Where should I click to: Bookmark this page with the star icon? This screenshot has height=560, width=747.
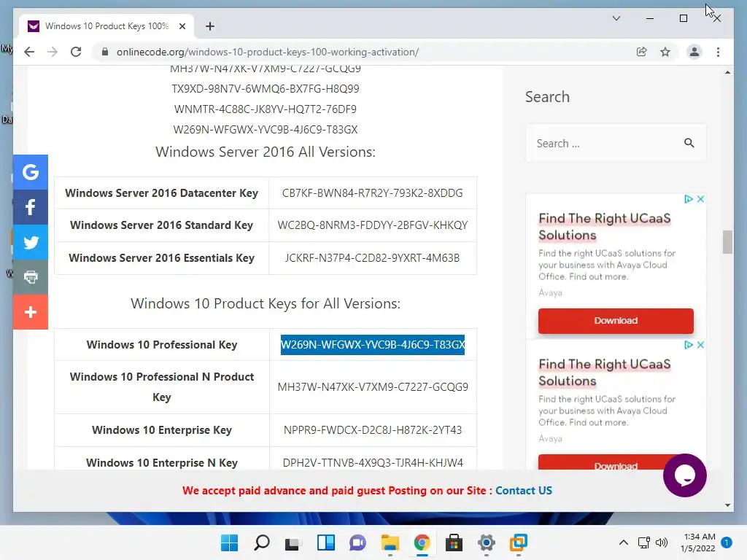[x=665, y=52]
